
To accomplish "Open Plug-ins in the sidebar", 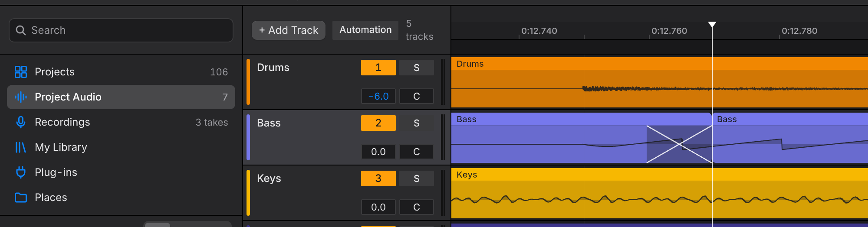I will [x=121, y=172].
